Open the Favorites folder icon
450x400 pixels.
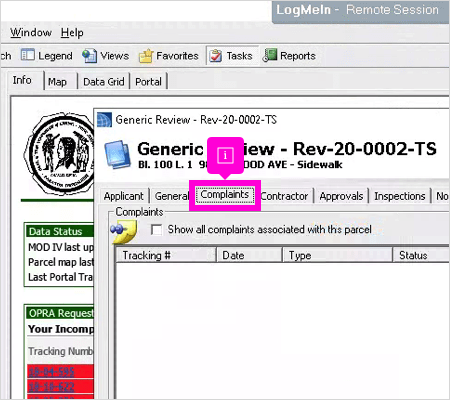click(146, 56)
